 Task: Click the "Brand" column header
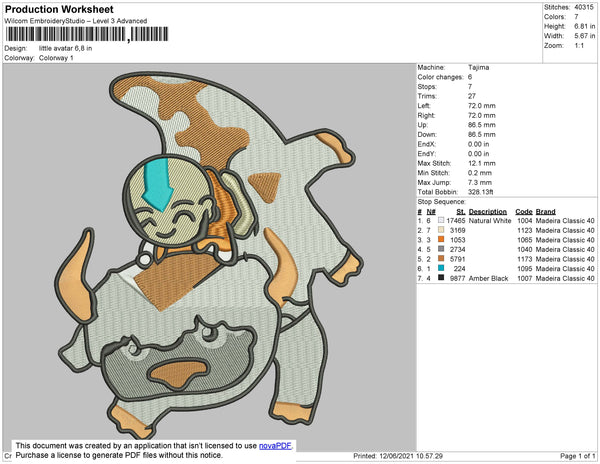(x=546, y=212)
